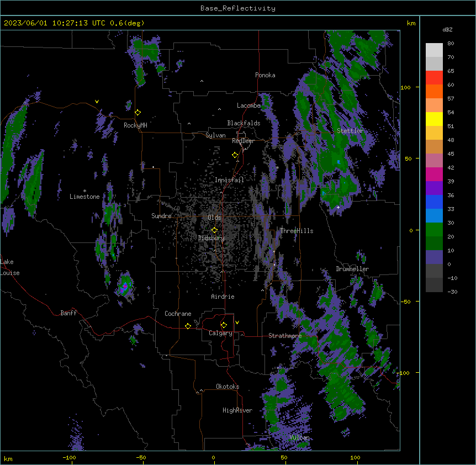Click the Airdrie city label
This screenshot has width=476, height=465.
coord(223,297)
